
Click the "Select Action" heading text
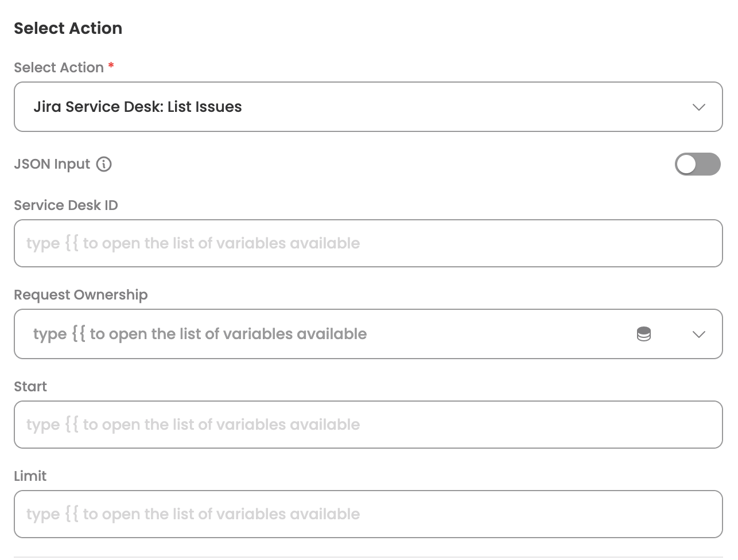pos(68,28)
